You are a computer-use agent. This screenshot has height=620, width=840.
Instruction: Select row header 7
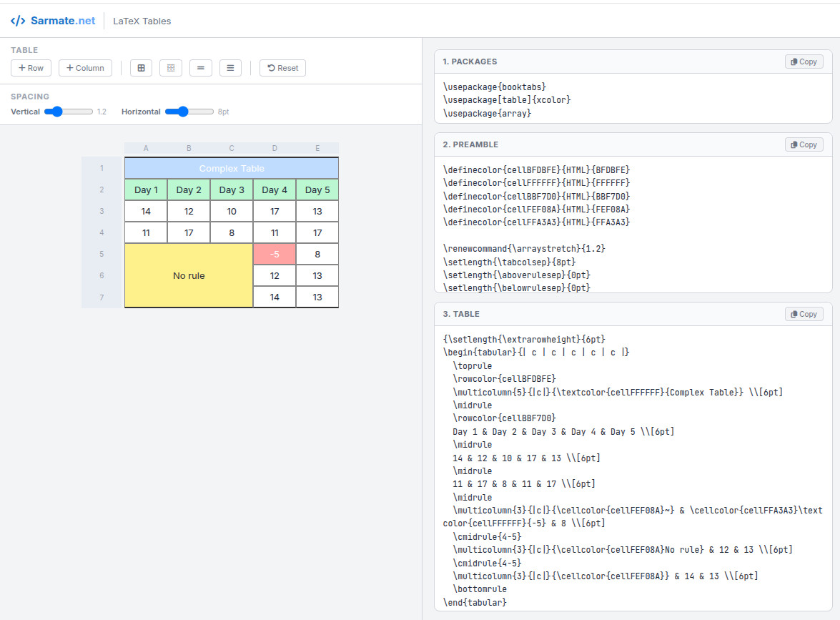[102, 297]
